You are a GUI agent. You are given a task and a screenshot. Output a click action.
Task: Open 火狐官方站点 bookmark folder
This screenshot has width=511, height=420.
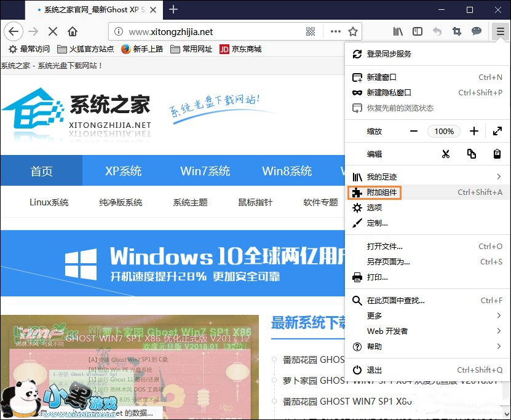85,49
